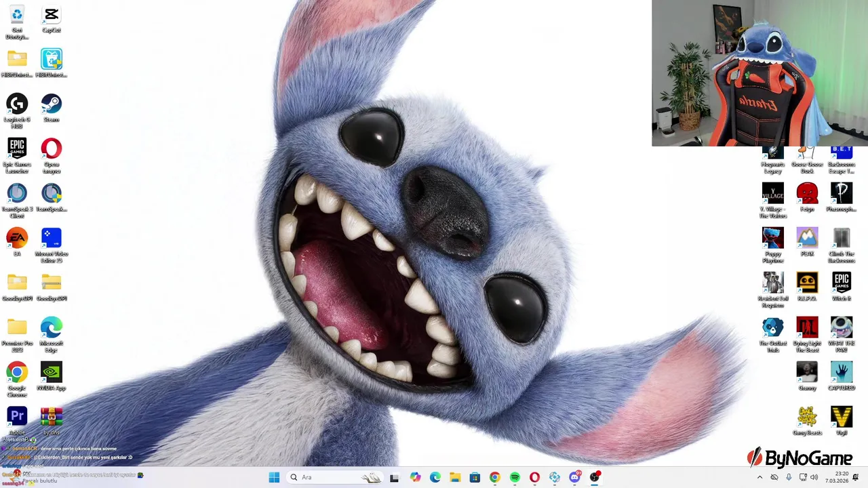Open the Recycle Bin desktop icon

click(17, 22)
